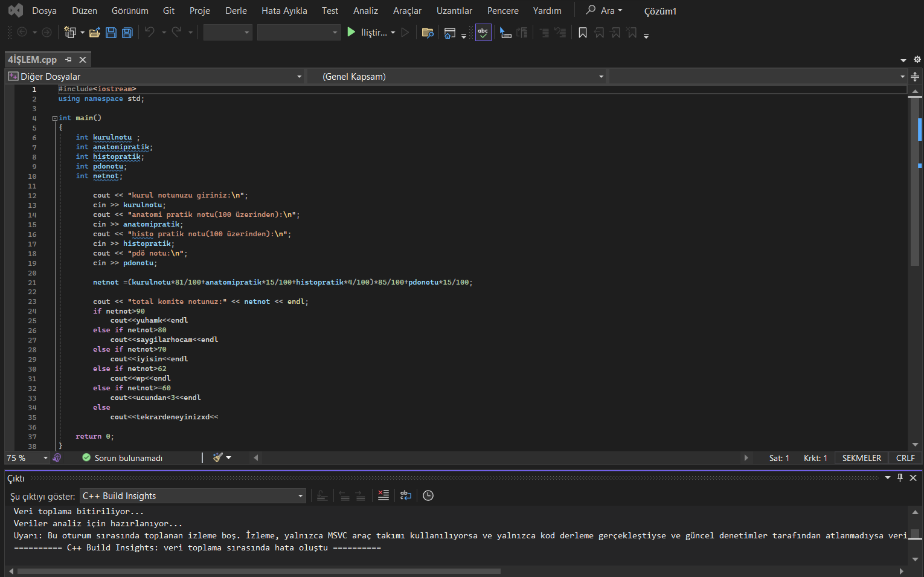Screen dimensions: 924x577
Task: Click the Save file icon in toolbar
Action: [111, 33]
